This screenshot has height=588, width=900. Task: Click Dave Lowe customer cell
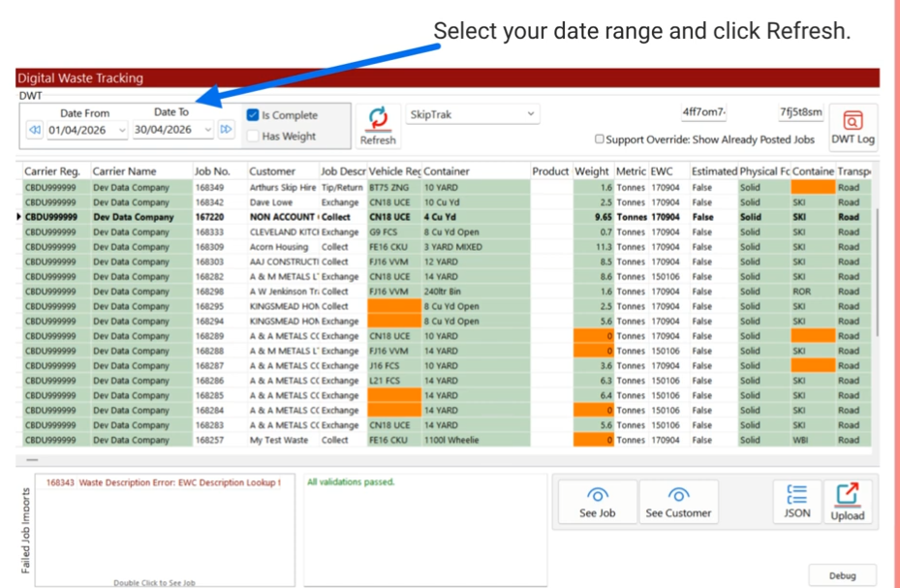pos(283,201)
